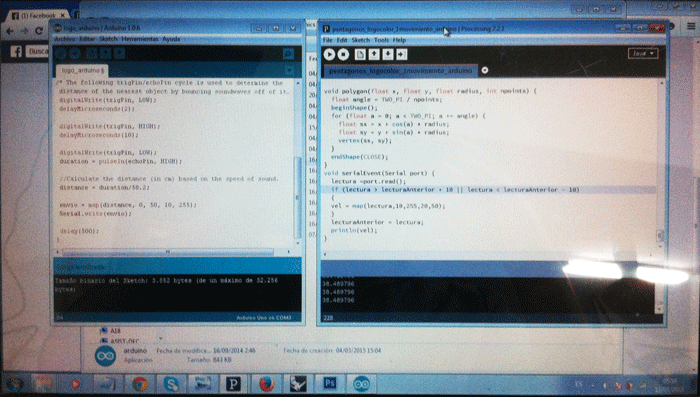Stop the running Processing sketch

pyautogui.click(x=343, y=54)
